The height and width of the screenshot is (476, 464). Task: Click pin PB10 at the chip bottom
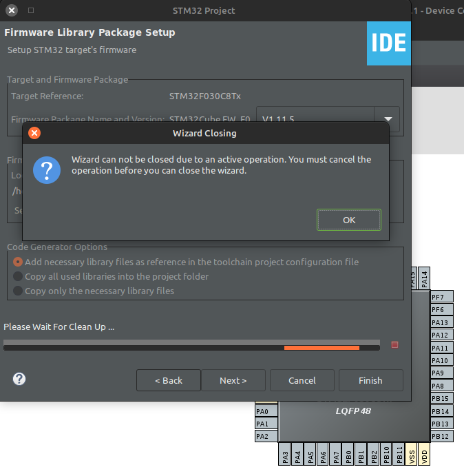386,454
